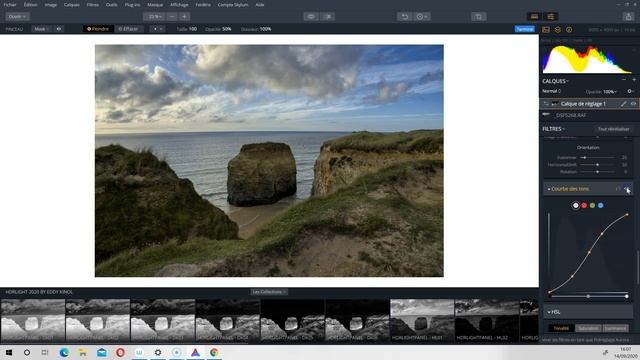Select the red curve channel
Image resolution: width=640 pixels, height=360 pixels.
(584, 205)
